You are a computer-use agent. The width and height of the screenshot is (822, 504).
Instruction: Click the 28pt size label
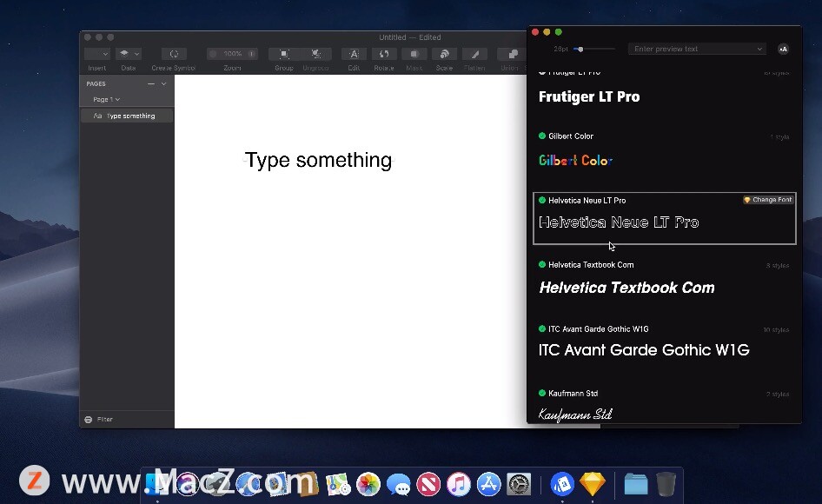click(560, 49)
